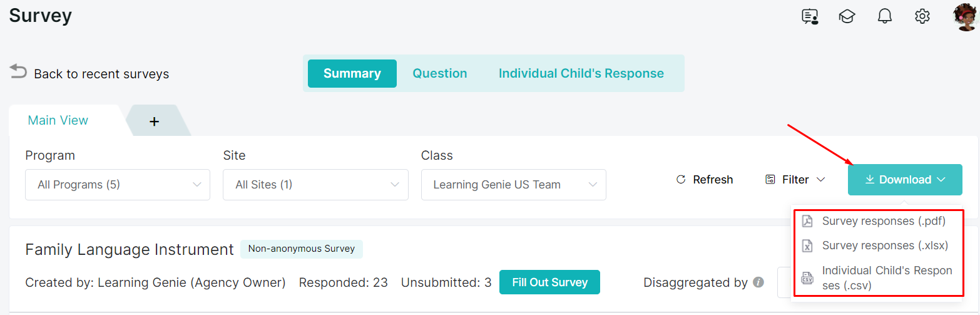Expand the Program dropdown
Screen dimensions: 980x315
118,185
